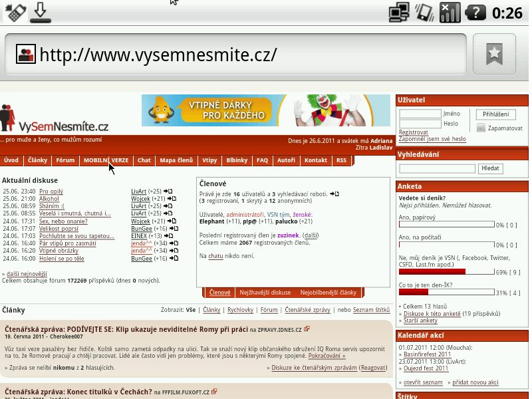The height and width of the screenshot is (399, 532).
Task: Click last-post icon for Pochlubte se row
Action: point(169,236)
